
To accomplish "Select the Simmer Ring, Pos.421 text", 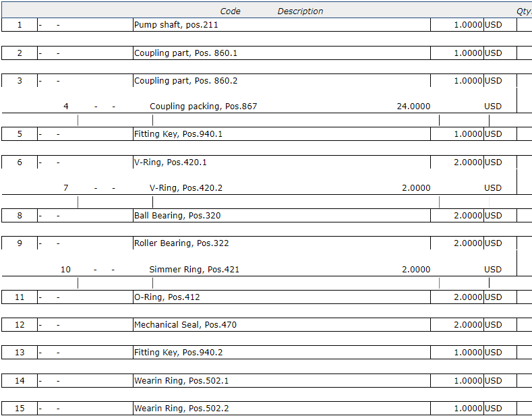I will point(194,270).
